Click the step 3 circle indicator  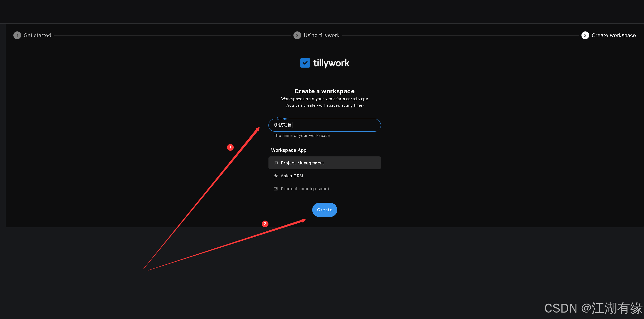(x=585, y=35)
